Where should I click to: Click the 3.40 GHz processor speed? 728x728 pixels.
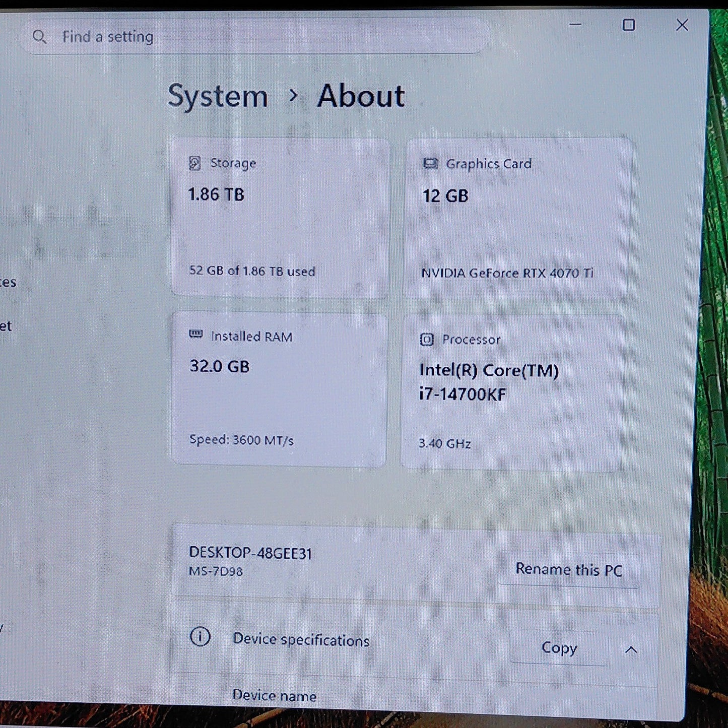coord(445,443)
